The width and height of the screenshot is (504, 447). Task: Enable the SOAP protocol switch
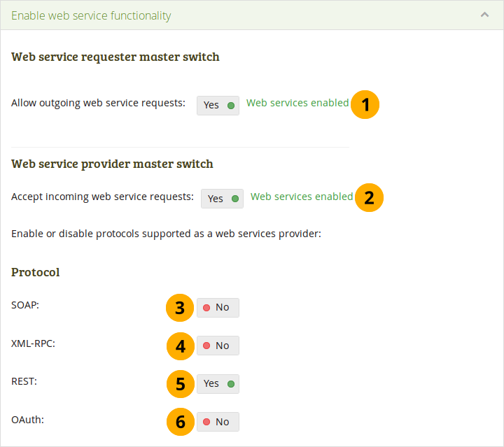click(x=218, y=308)
